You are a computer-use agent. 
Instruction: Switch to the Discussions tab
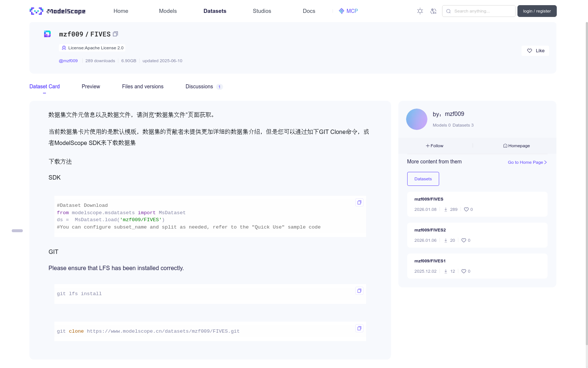tap(204, 86)
